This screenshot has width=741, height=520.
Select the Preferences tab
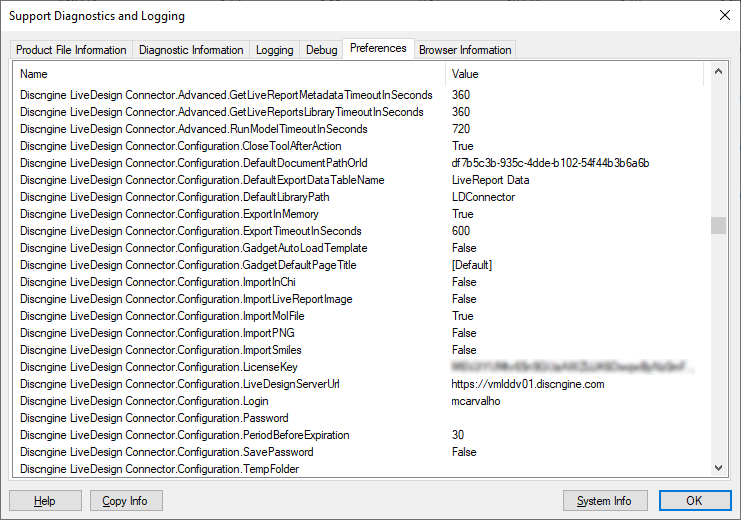pyautogui.click(x=378, y=48)
